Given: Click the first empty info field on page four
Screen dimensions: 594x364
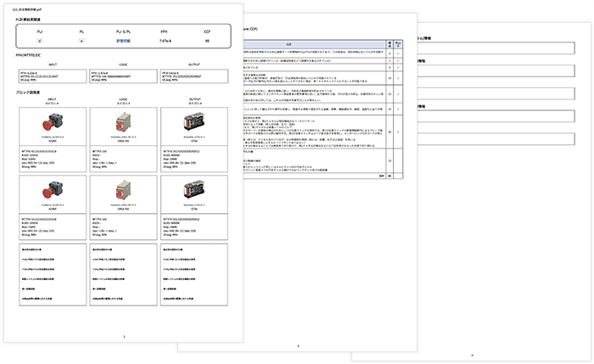Looking at the screenshot, I should pos(496,48).
